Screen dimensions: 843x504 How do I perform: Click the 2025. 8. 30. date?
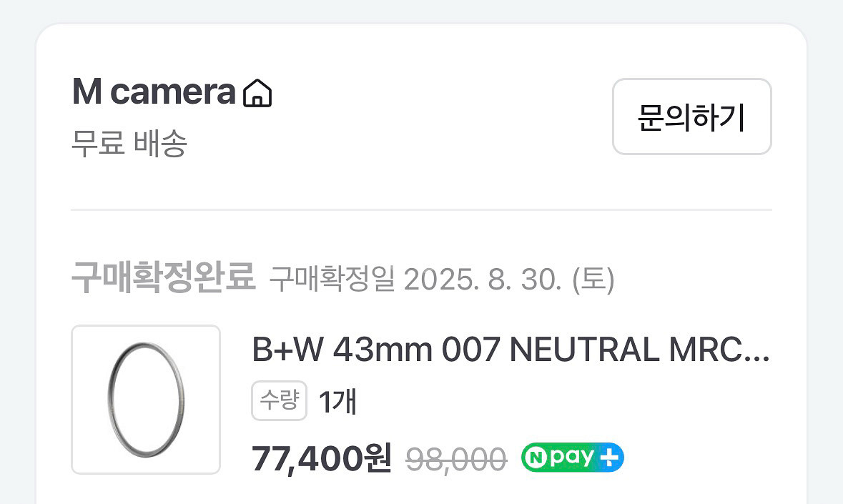pyautogui.click(x=483, y=280)
